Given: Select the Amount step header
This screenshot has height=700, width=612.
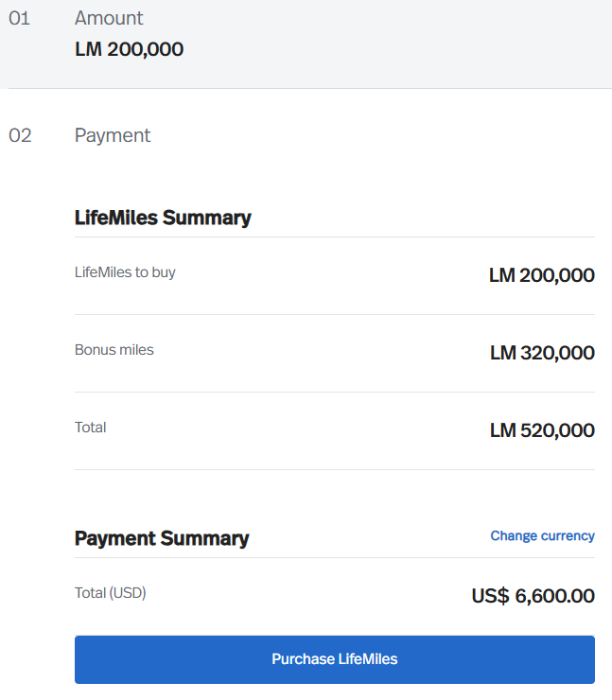Looking at the screenshot, I should 109,18.
